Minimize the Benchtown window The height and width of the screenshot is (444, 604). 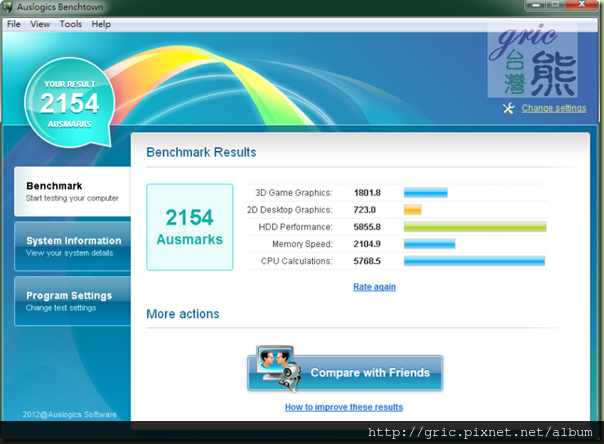pyautogui.click(x=535, y=5)
